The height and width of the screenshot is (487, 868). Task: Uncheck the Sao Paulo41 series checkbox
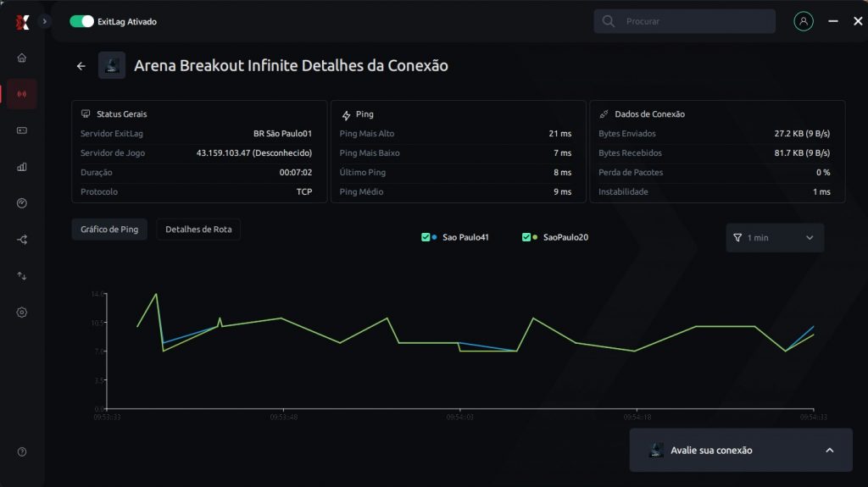(x=426, y=237)
